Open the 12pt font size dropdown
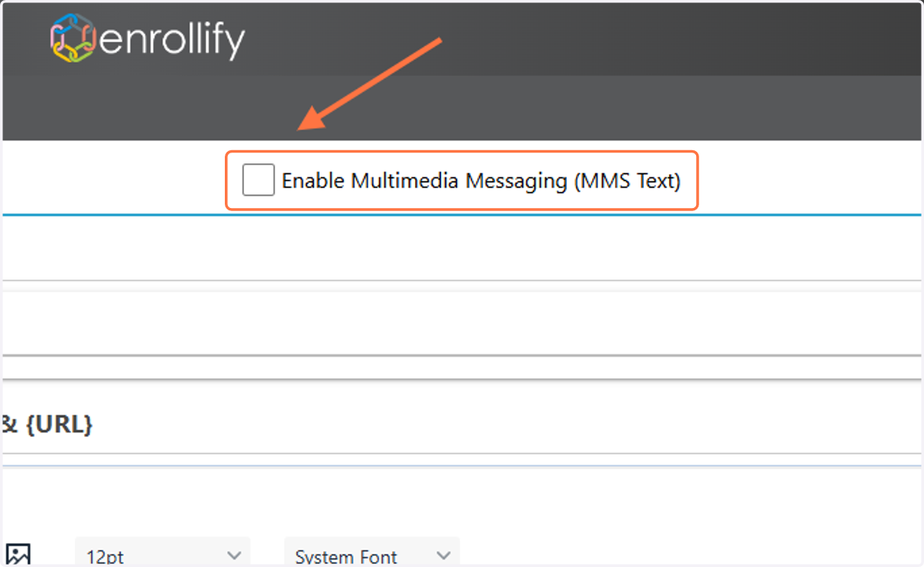 [x=162, y=554]
